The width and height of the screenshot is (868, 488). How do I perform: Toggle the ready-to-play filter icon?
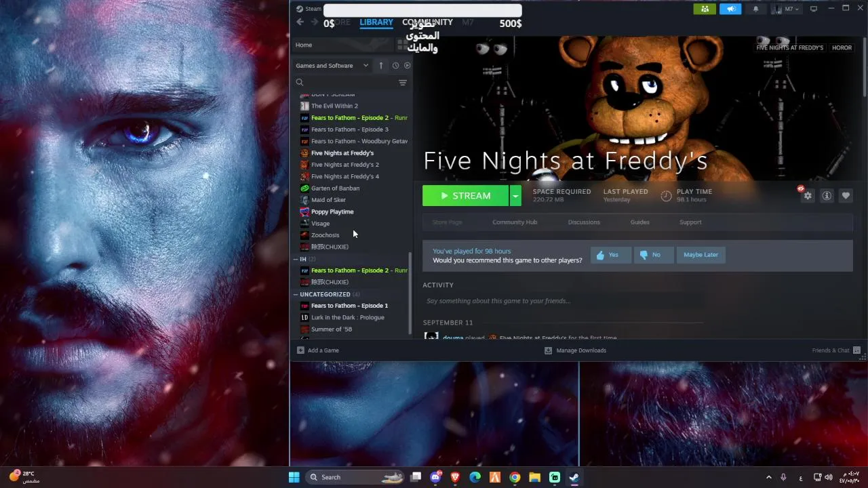point(407,66)
